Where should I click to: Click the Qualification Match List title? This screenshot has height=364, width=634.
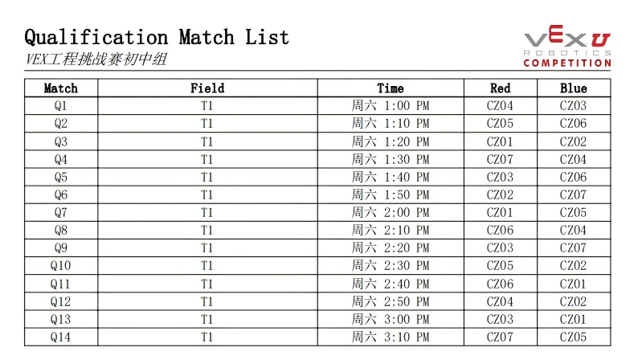click(157, 37)
